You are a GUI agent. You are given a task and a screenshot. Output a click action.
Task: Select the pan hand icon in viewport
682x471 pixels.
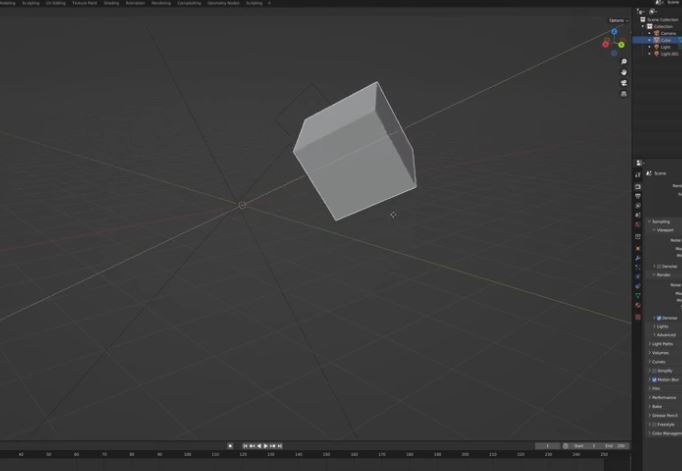624,72
